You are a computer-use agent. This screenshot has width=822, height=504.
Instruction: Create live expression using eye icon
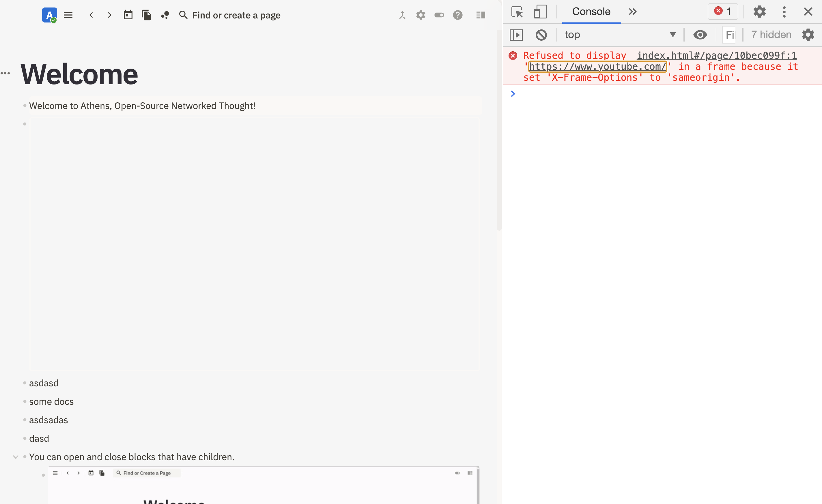700,34
